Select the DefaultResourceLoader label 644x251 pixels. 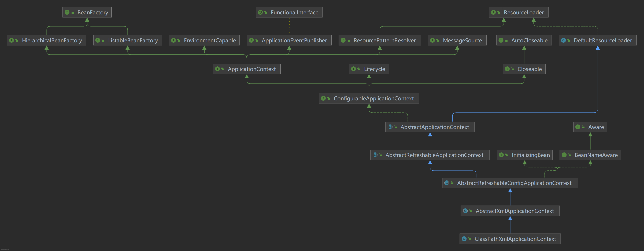pyautogui.click(x=603, y=41)
